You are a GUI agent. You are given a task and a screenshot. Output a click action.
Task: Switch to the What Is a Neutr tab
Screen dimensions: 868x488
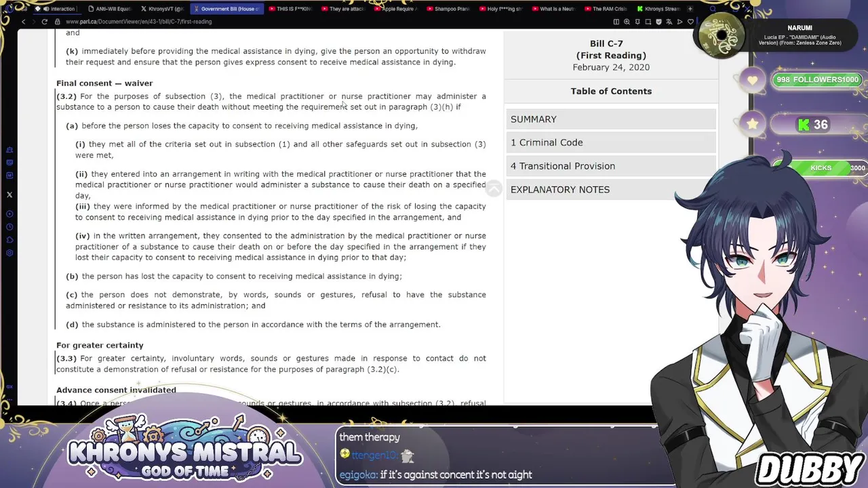point(554,9)
